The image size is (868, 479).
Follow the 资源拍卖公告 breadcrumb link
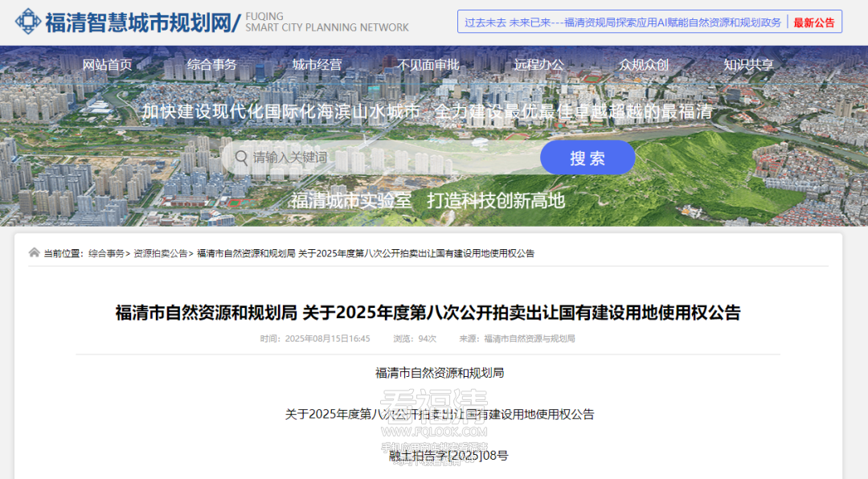[160, 253]
